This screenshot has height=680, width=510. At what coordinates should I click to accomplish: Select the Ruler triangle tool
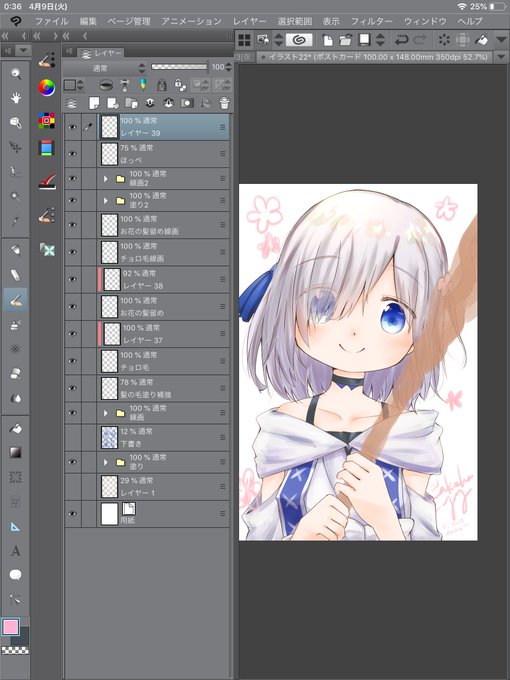pos(16,526)
